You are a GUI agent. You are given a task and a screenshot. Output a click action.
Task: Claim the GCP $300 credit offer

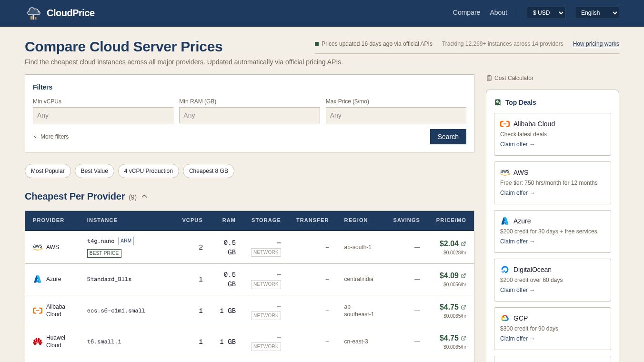coord(517,339)
